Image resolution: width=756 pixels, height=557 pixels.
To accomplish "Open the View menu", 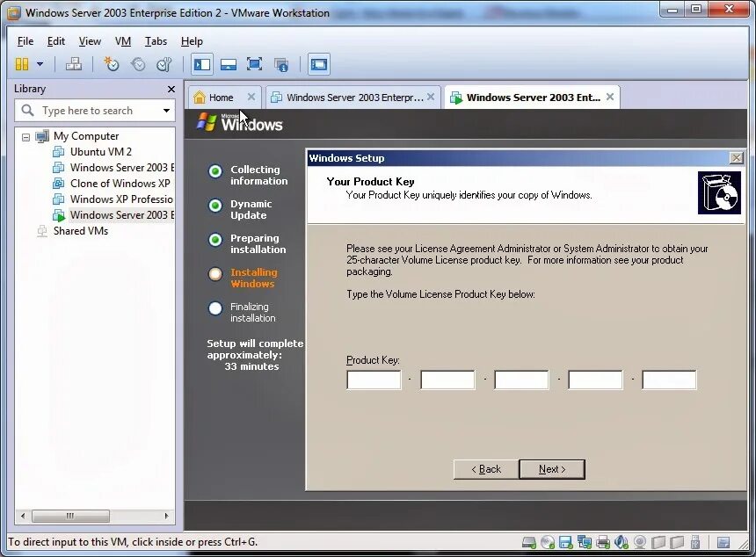I will 90,41.
